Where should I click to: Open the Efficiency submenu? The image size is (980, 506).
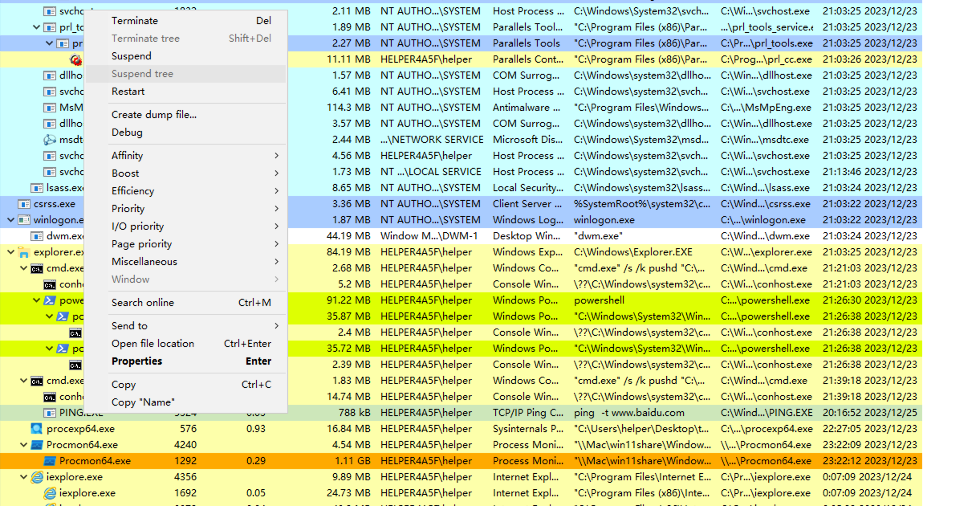[186, 191]
